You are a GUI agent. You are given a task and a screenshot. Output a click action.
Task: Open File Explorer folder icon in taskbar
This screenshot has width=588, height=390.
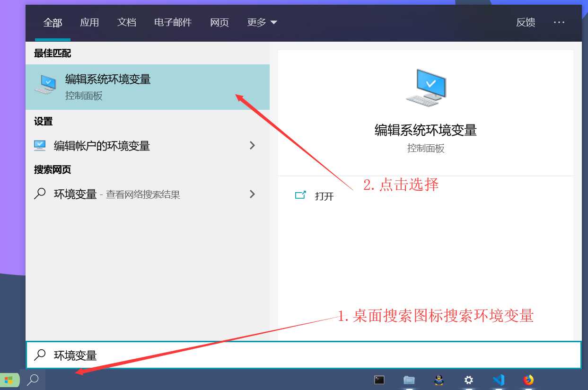[x=409, y=380]
